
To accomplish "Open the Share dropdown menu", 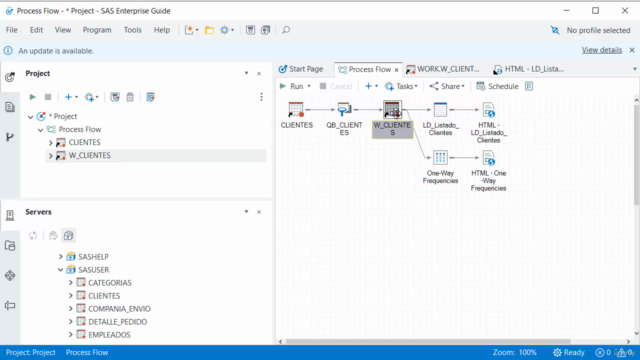I will point(447,86).
